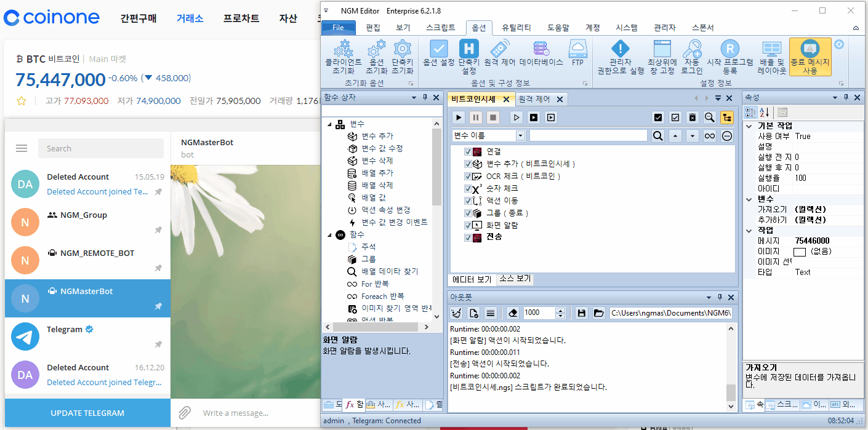Uncheck the 숫자 체크 checkbox
This screenshot has height=430, width=868.
tap(468, 188)
